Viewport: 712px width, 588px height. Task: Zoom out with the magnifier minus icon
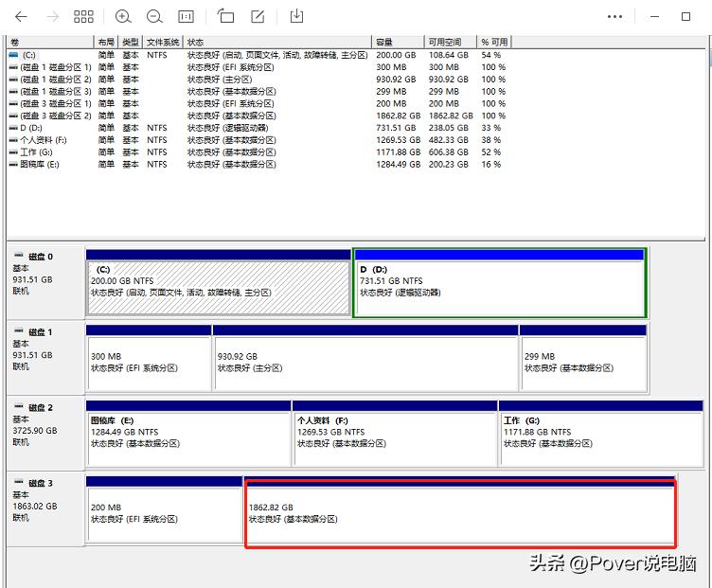[x=154, y=16]
